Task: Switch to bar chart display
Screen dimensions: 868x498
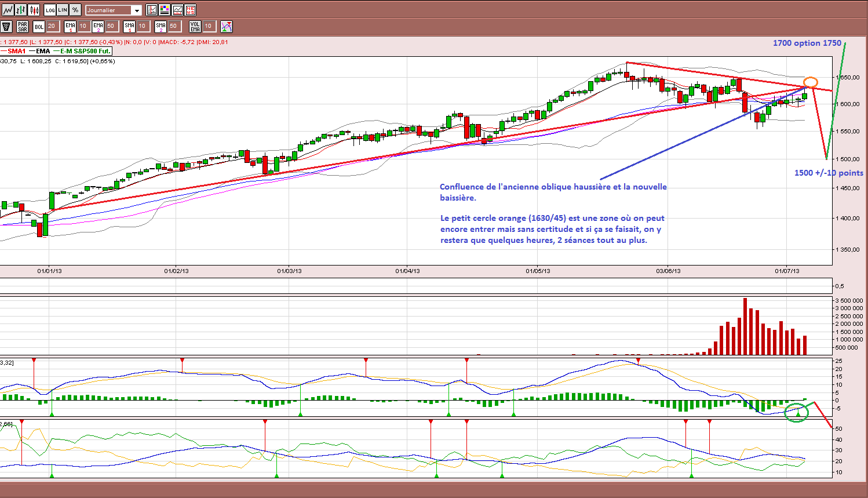Action: 21,10
